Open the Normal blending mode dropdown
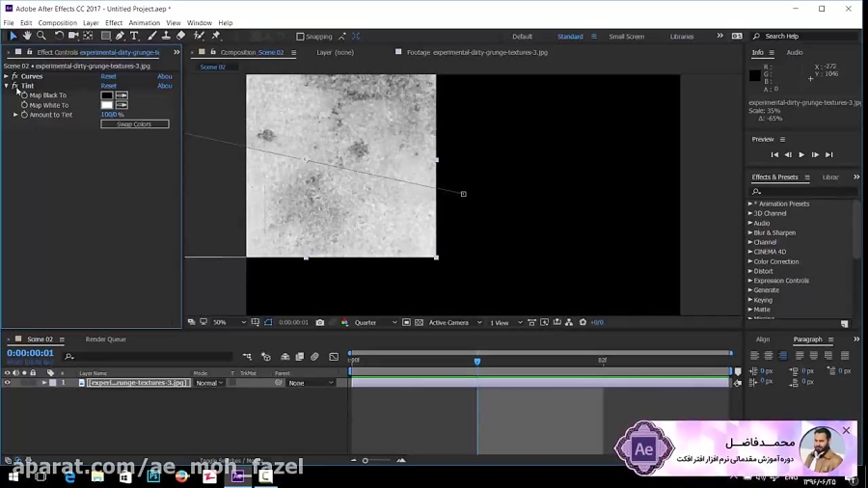 (x=209, y=383)
